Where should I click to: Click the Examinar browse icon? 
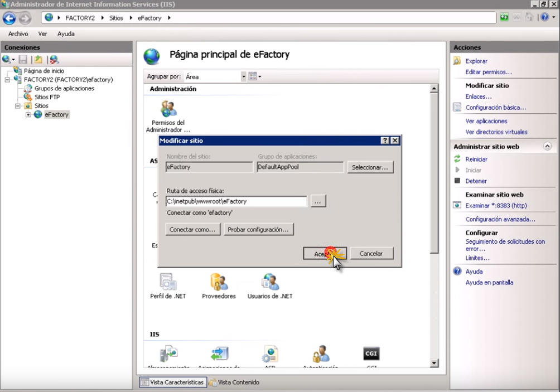click(457, 205)
